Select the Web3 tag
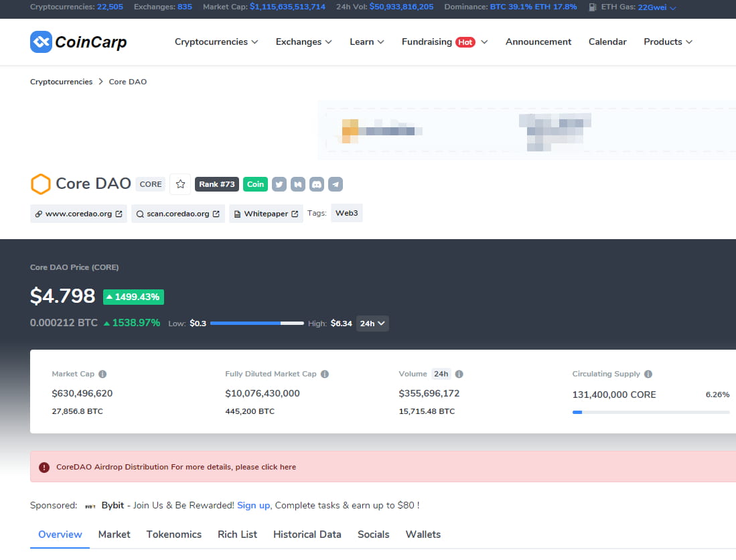Screen dimensions: 736x560 346,212
